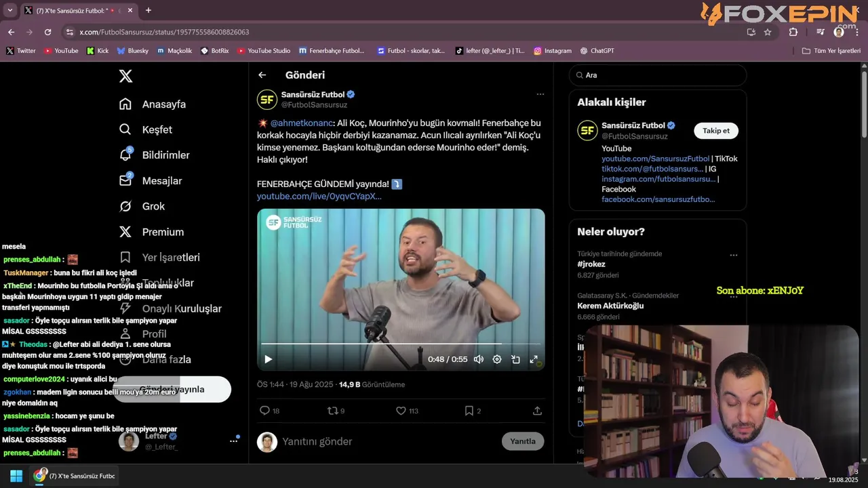Open the @ahmetkonanc mention
The width and height of the screenshot is (868, 488).
point(302,123)
